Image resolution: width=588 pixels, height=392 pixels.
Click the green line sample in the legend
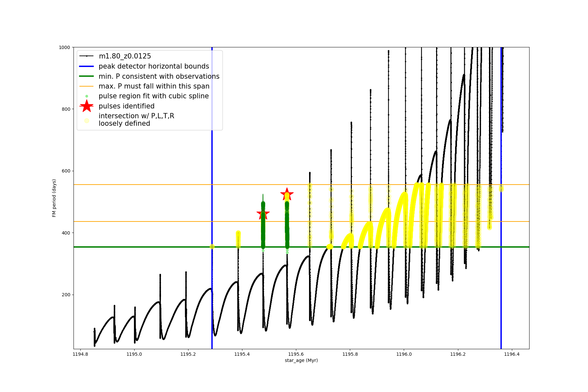coord(87,76)
